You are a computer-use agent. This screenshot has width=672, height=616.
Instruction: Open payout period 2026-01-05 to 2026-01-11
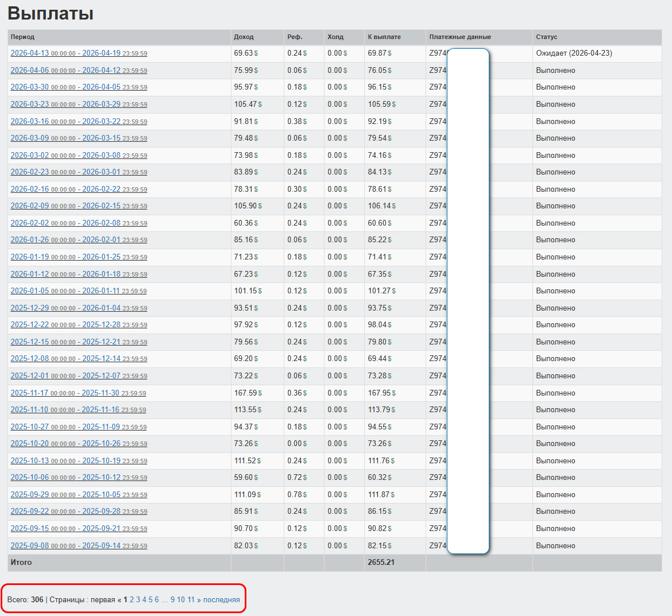click(79, 290)
